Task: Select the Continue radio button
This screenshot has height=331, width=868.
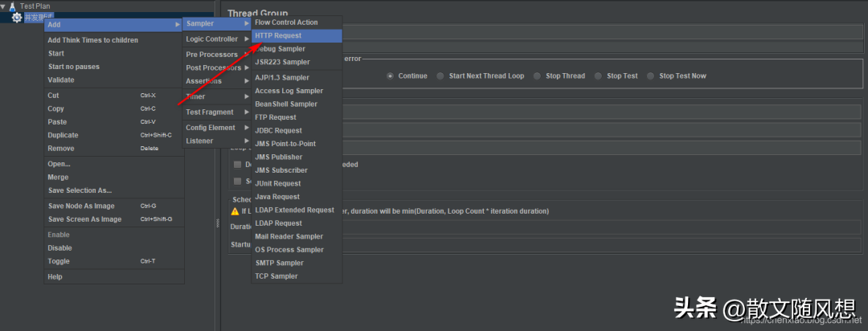Action: click(391, 76)
